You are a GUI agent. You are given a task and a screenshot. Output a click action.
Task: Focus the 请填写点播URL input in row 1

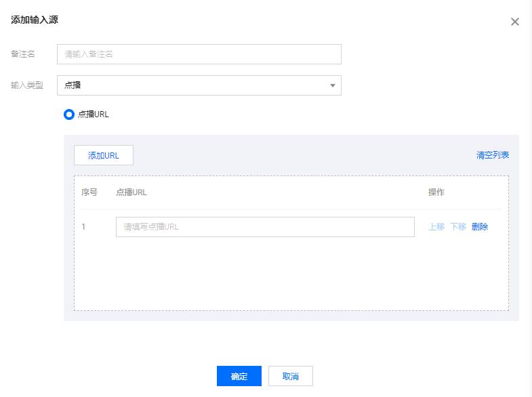click(x=265, y=227)
